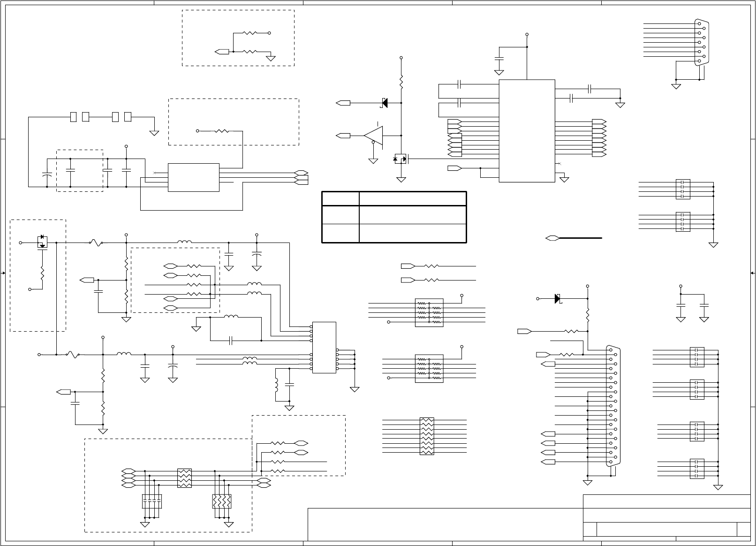Viewport: 756px width, 546px height.
Task: Click the buffer triangle gate symbol
Action: point(373,136)
